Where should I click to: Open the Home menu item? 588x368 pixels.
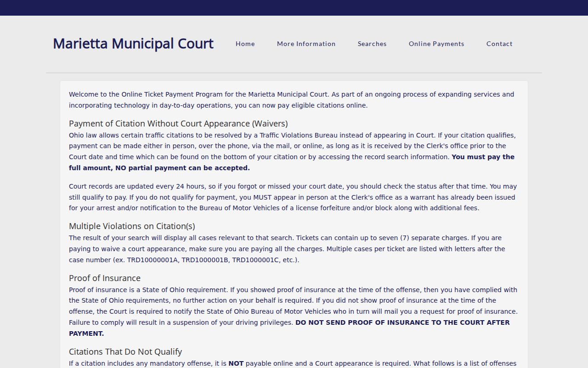[245, 44]
